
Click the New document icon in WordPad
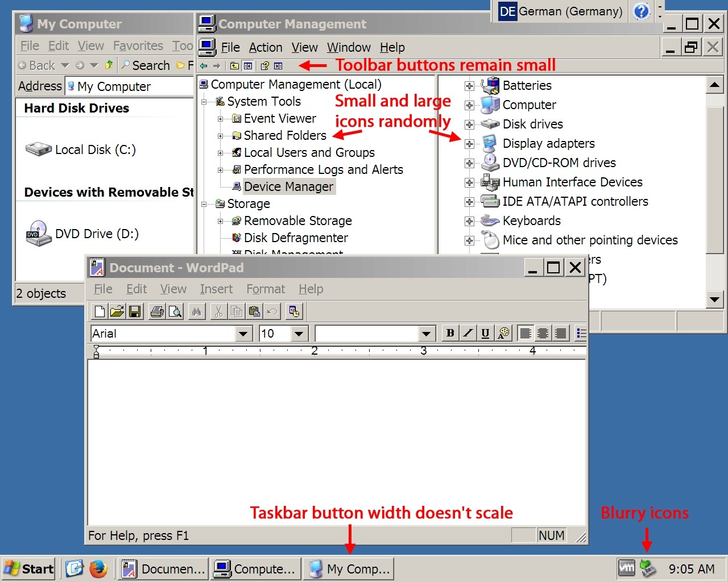coord(100,311)
